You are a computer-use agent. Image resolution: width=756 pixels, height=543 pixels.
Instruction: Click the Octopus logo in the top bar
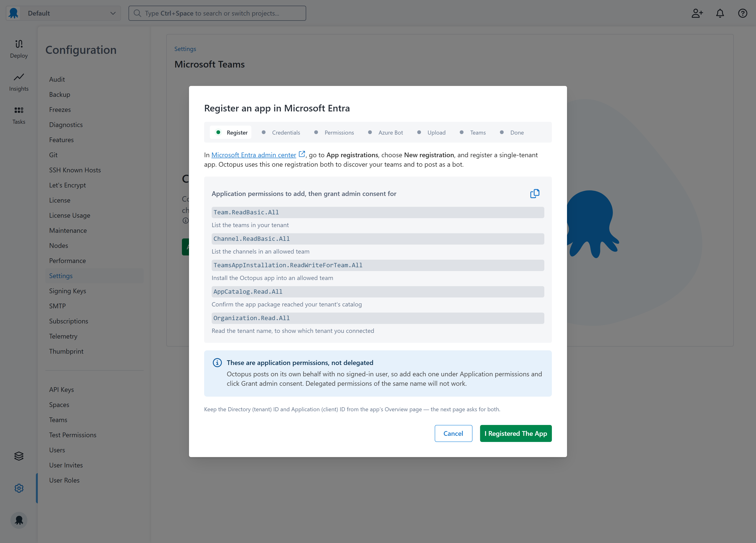(x=14, y=13)
